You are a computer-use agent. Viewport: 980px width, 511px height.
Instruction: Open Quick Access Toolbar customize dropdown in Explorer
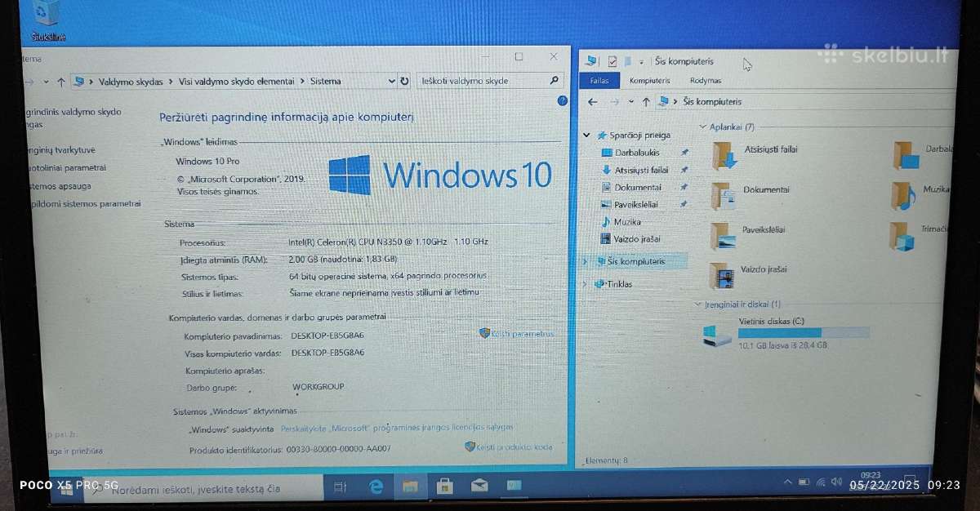tap(642, 62)
